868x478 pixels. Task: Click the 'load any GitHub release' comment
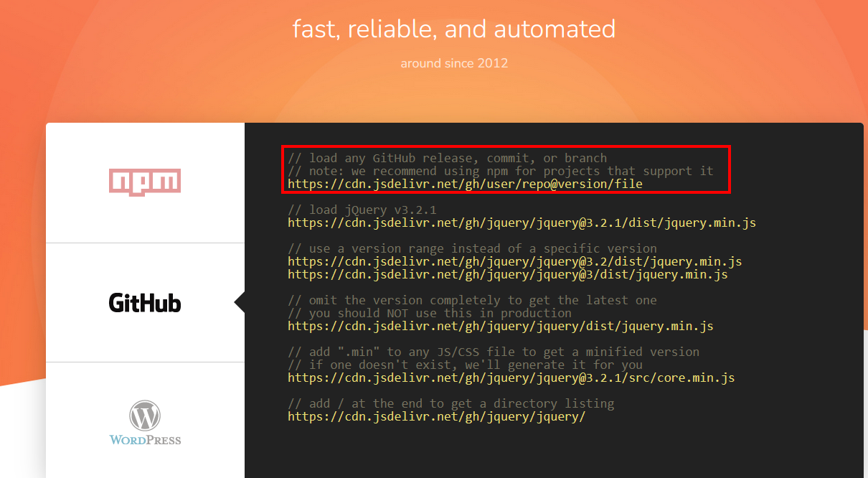click(x=447, y=158)
